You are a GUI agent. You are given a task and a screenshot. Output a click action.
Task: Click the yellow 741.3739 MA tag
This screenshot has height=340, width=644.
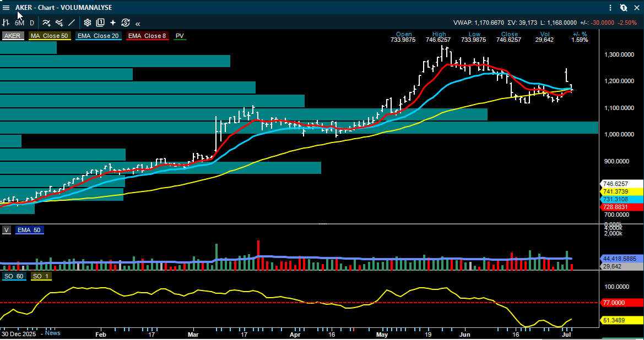click(622, 191)
